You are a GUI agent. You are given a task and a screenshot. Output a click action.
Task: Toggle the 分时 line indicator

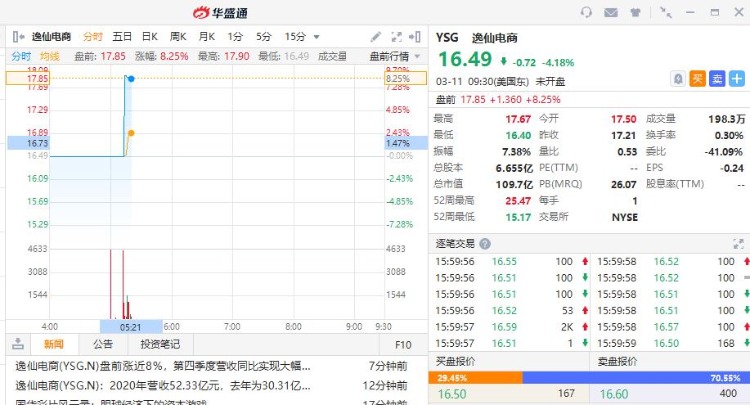point(21,56)
